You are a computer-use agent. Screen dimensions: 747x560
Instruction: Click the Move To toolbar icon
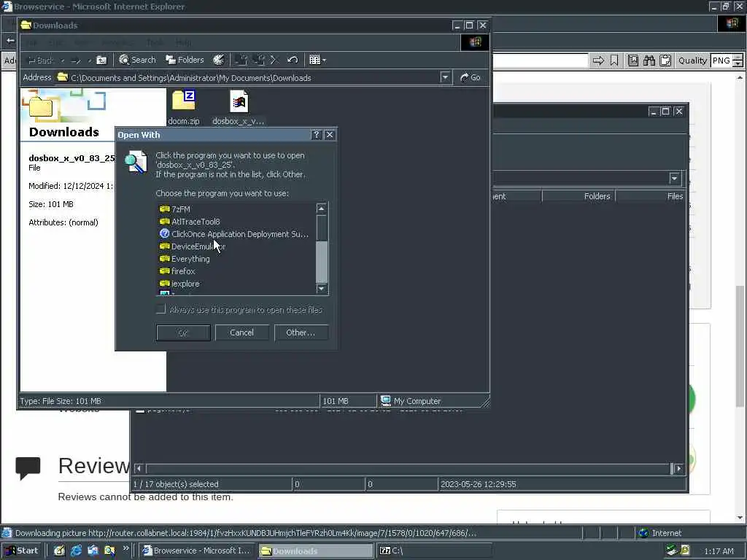241,60
